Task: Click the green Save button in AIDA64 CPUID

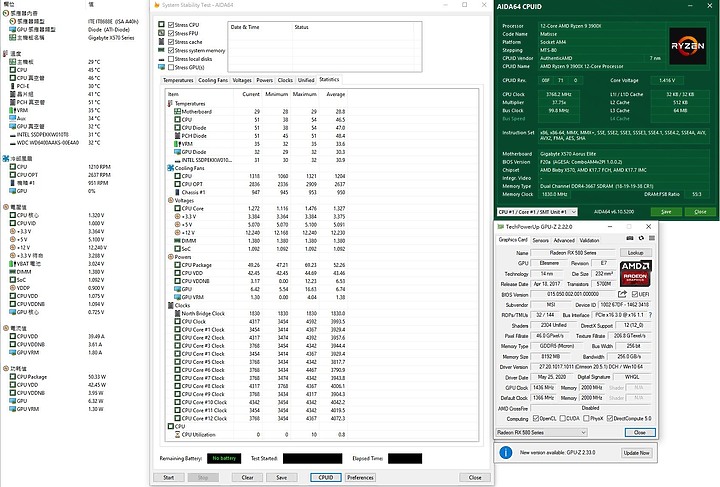Action: (x=666, y=212)
